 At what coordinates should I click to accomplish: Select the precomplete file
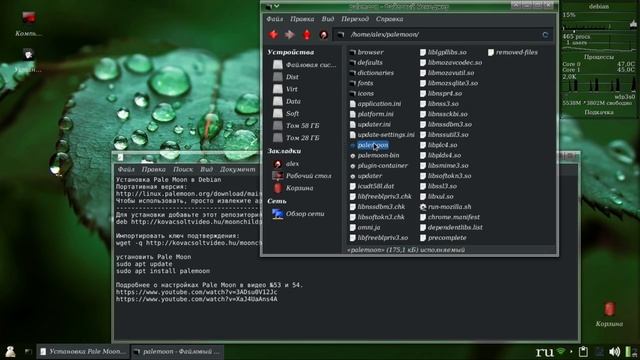[443, 238]
